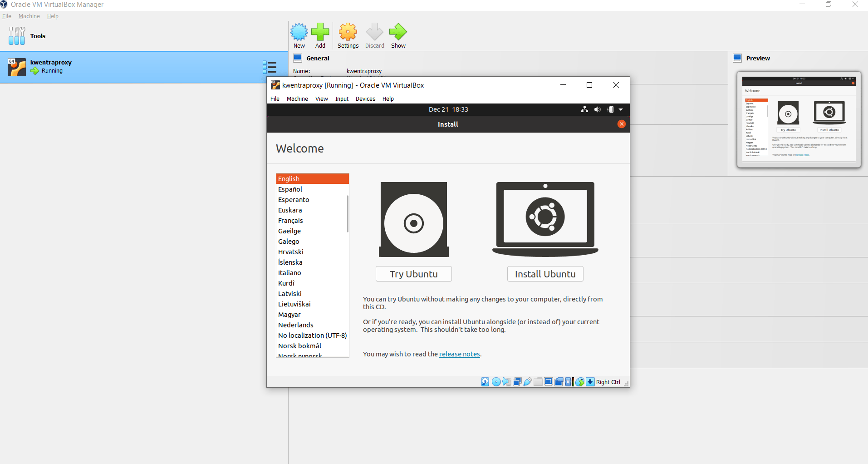The width and height of the screenshot is (868, 464).
Task: Click the Ubuntu clock showing Dec 21 18:33
Action: click(x=448, y=109)
